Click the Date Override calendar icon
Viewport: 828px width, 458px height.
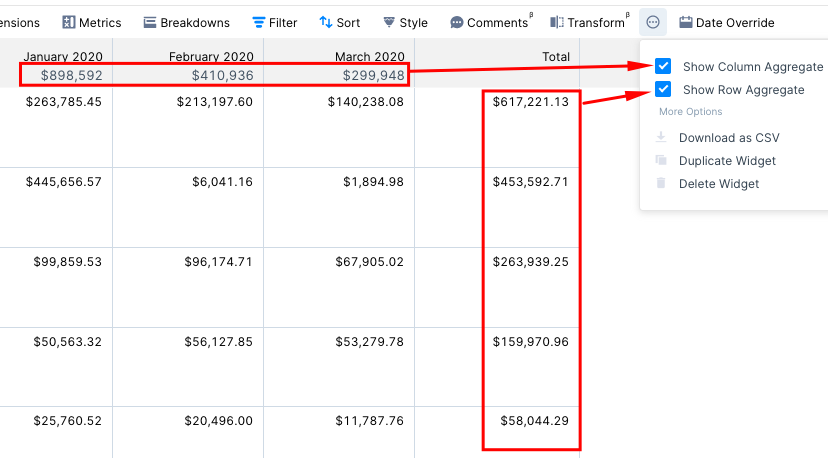(685, 22)
